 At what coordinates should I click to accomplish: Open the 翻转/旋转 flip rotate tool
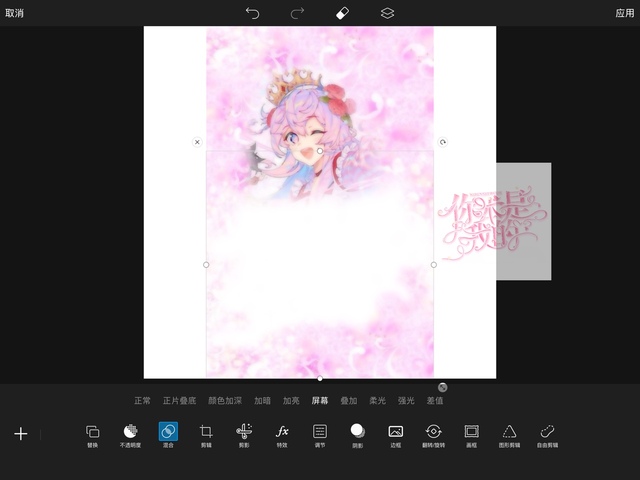[433, 436]
